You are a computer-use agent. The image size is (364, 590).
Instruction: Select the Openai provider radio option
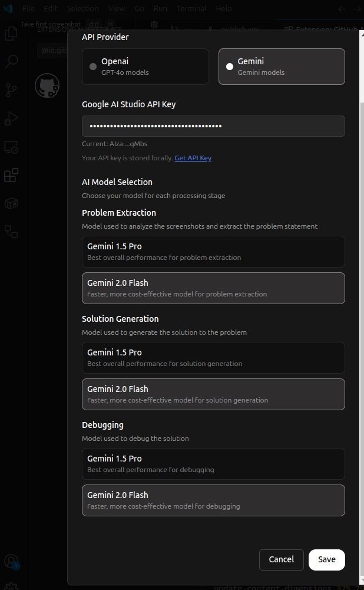click(x=145, y=67)
